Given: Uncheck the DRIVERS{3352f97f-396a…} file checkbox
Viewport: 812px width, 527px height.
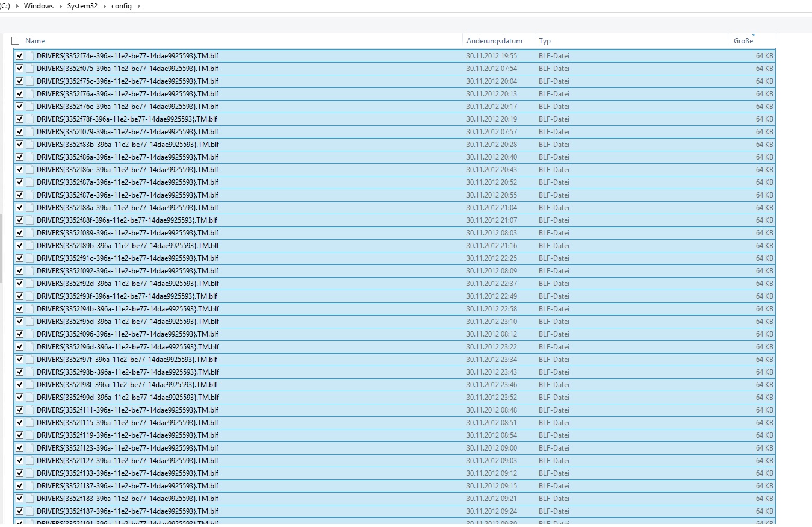Looking at the screenshot, I should click(x=20, y=360).
